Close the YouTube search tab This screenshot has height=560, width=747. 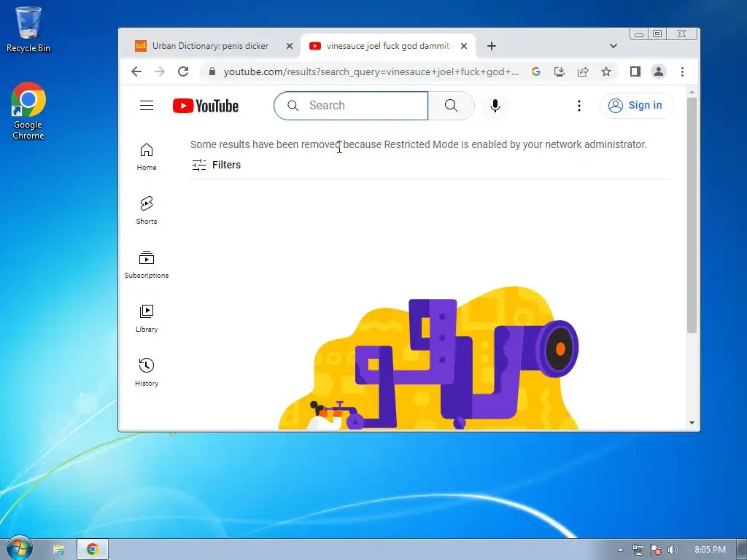tap(464, 46)
